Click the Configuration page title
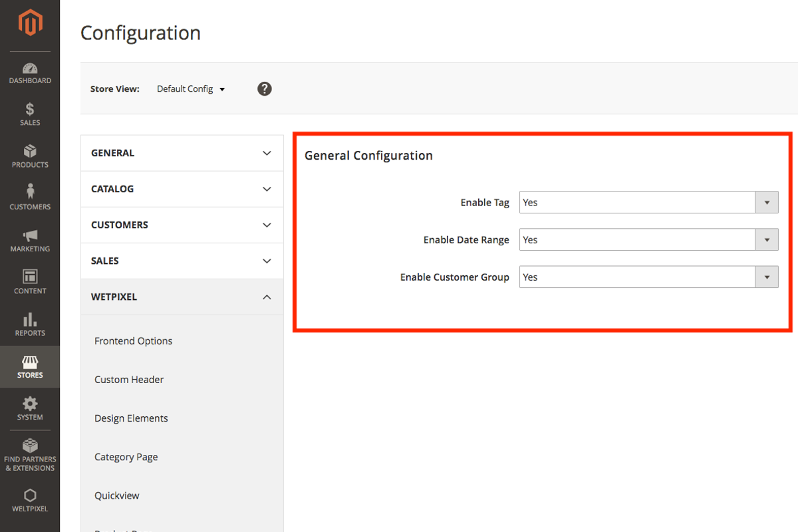Image resolution: width=798 pixels, height=532 pixels. click(140, 33)
